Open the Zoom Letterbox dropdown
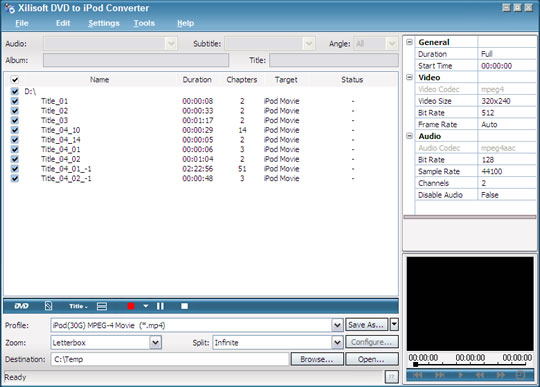The height and width of the screenshot is (387, 540). (155, 343)
